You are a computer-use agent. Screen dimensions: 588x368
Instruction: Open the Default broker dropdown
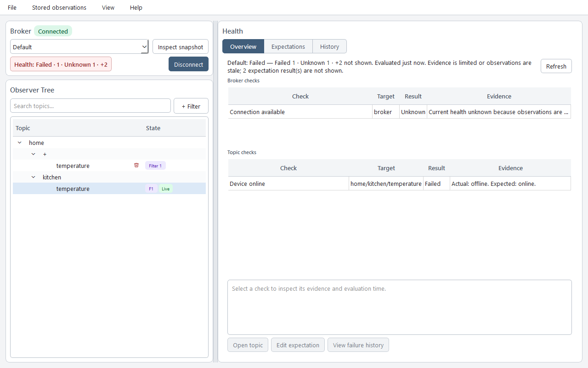tap(79, 46)
